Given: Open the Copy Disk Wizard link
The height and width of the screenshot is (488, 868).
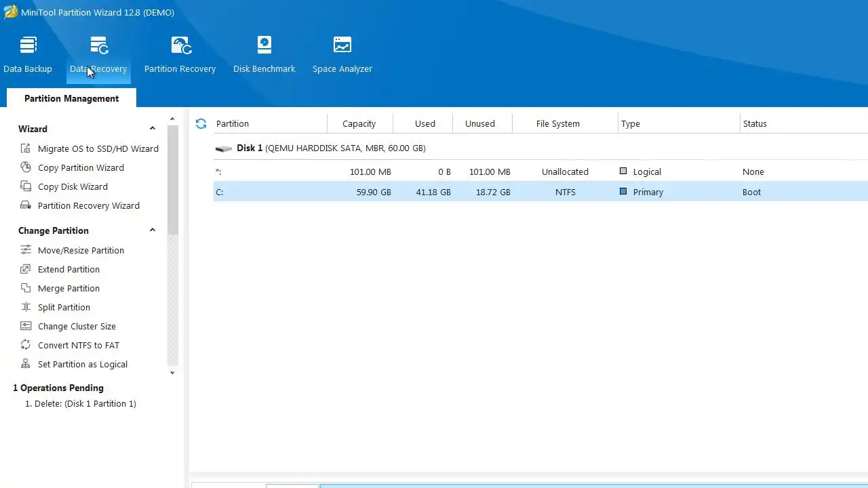Looking at the screenshot, I should coord(73,186).
